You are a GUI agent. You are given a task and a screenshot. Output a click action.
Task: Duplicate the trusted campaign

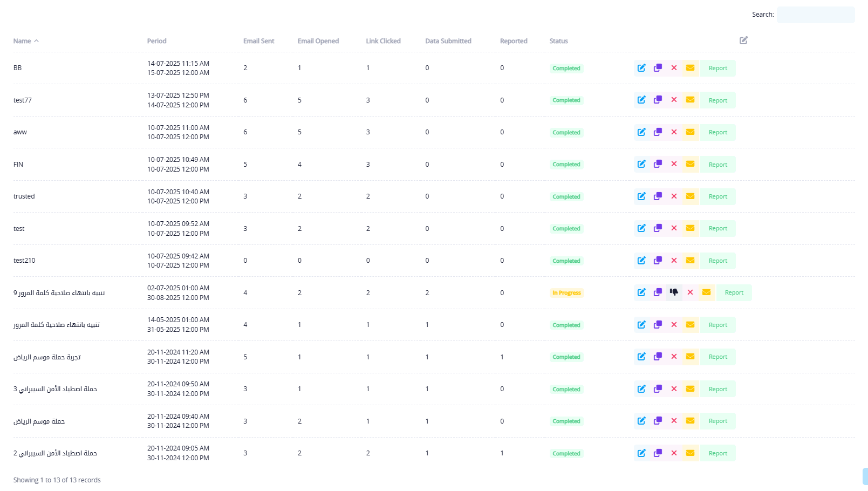[x=658, y=196]
